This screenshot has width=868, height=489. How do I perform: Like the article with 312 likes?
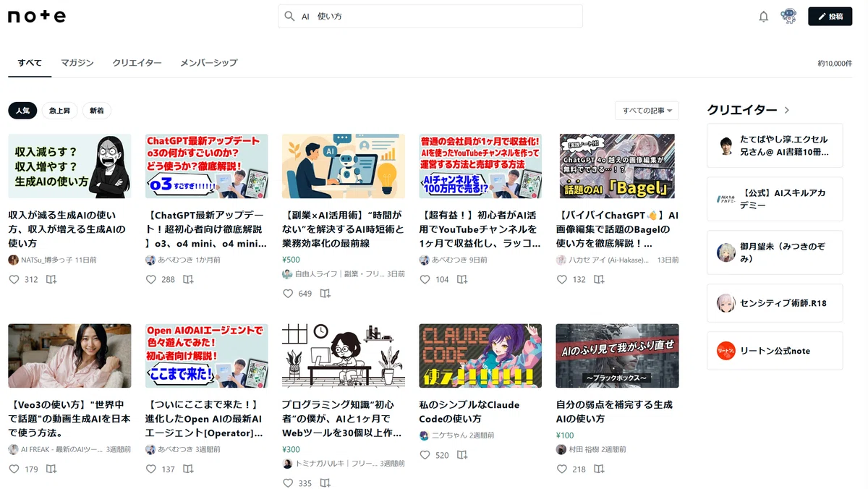14,279
